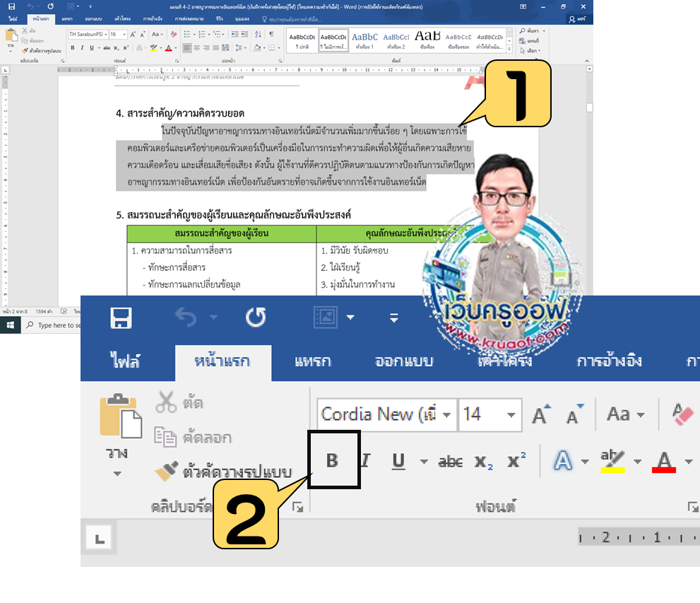This screenshot has height=603, width=700.
Task: Open the Windows Start menu
Action: 11,325
